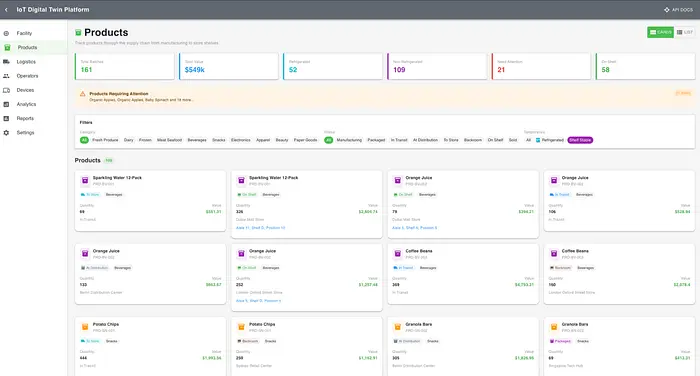Click the purple icon on the Orange Juice card, quantity 252
700x376 pixels.
point(241,254)
